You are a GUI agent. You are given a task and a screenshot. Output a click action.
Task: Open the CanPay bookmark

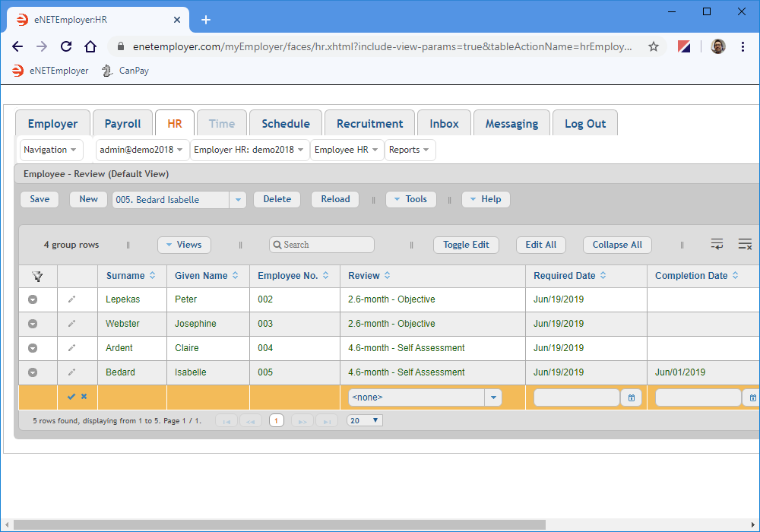125,71
